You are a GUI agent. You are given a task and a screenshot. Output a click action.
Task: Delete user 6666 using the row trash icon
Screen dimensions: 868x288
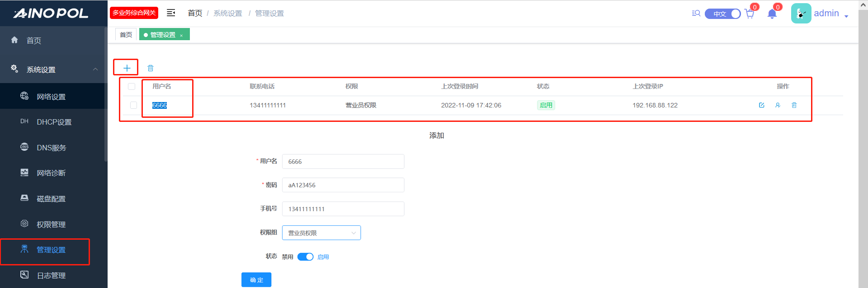pyautogui.click(x=794, y=105)
